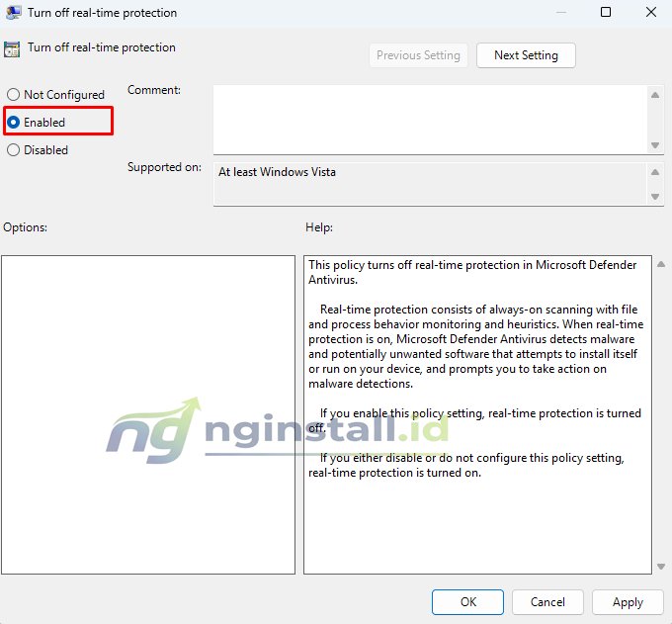Click the empty Options panel
Viewport: 672px width, 624px height.
(148, 414)
